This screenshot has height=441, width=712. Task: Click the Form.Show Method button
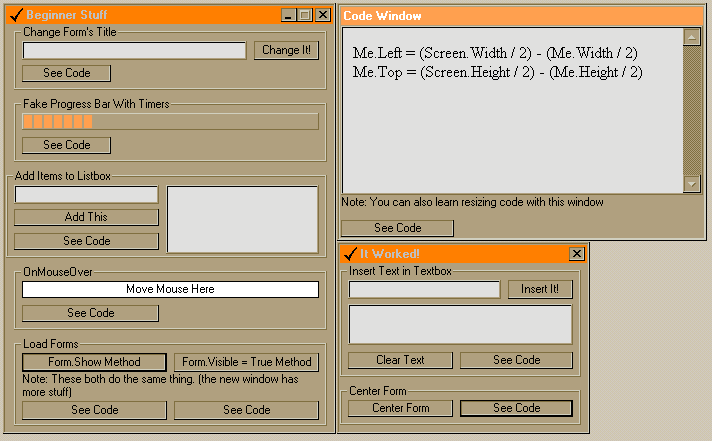click(x=94, y=362)
